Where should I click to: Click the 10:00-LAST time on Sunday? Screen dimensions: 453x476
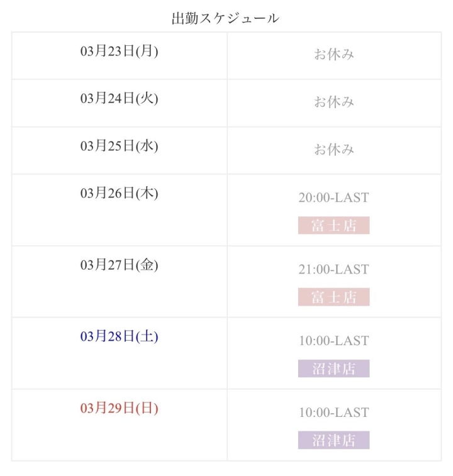coord(333,412)
